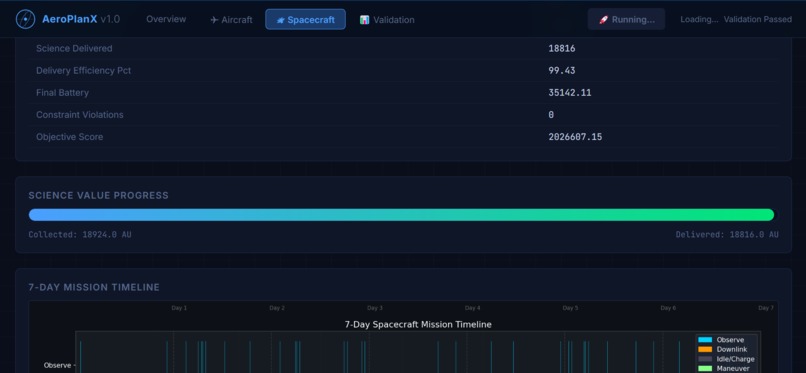Click the rocket icon in Running button
806x373 pixels.
tap(603, 20)
